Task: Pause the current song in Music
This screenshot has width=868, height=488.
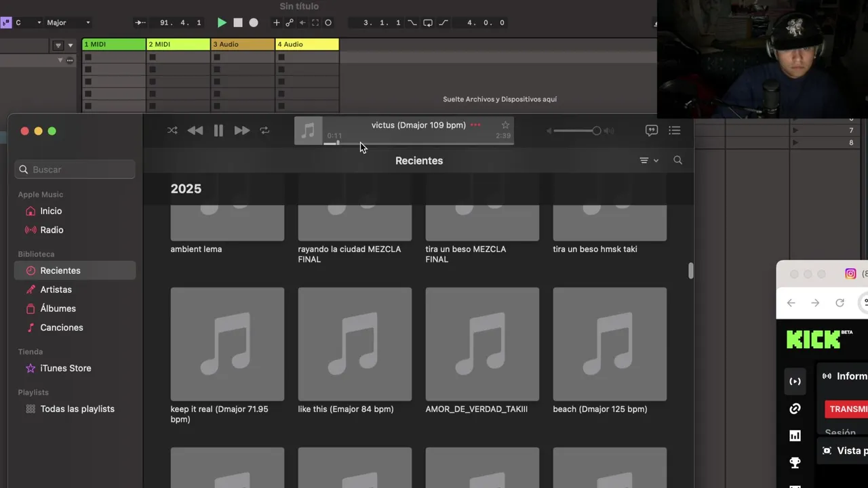Action: coord(218,131)
